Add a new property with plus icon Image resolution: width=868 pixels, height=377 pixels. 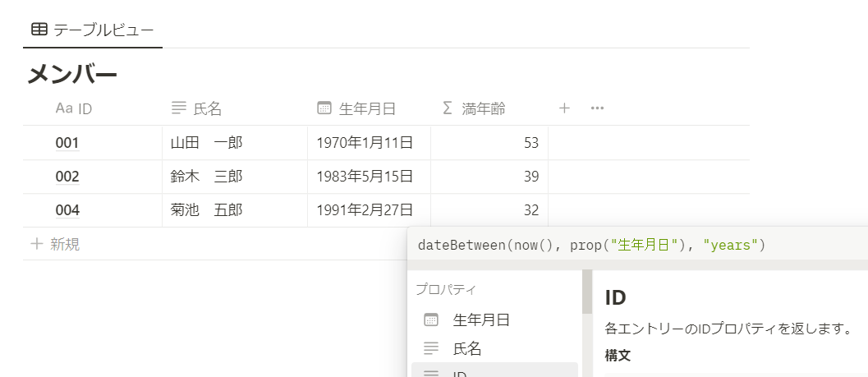pos(564,108)
